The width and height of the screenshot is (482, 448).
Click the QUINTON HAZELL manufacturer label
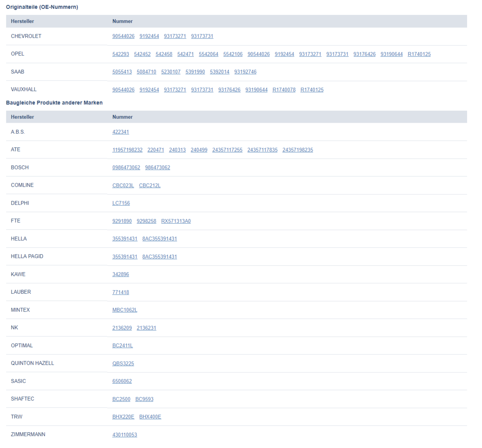(32, 363)
